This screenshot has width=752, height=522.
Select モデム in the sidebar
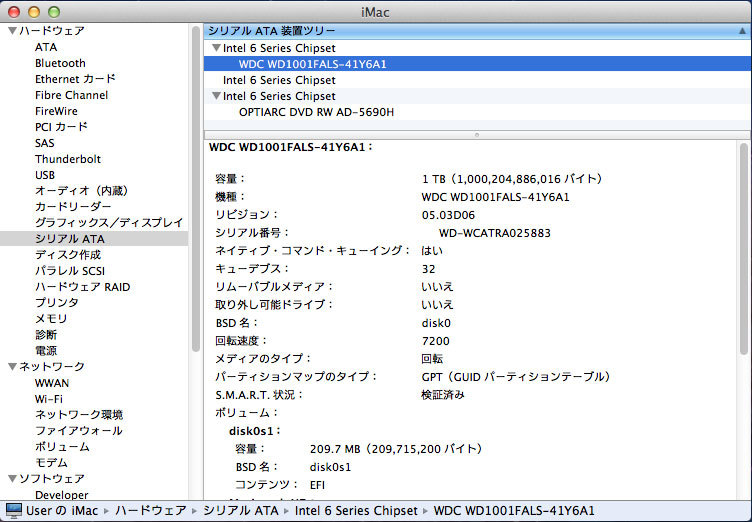click(x=51, y=463)
